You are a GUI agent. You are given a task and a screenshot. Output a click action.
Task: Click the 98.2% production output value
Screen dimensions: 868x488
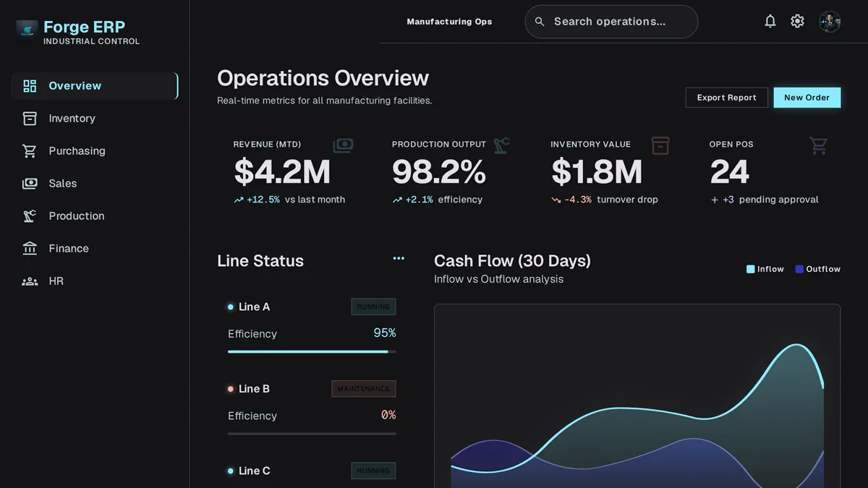[439, 173]
